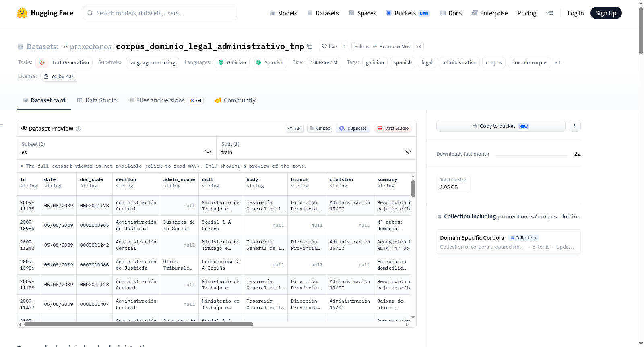Click the magnifier in the search field
This screenshot has width=644, height=347.
click(90, 13)
